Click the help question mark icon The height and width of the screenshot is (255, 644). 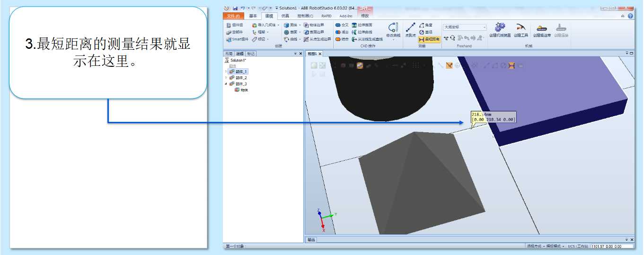630,16
